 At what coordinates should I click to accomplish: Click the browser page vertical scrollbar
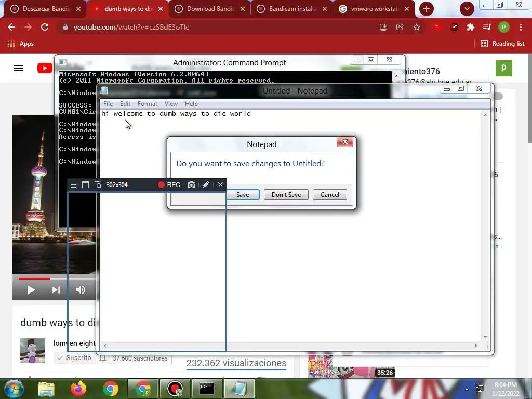(x=529, y=98)
